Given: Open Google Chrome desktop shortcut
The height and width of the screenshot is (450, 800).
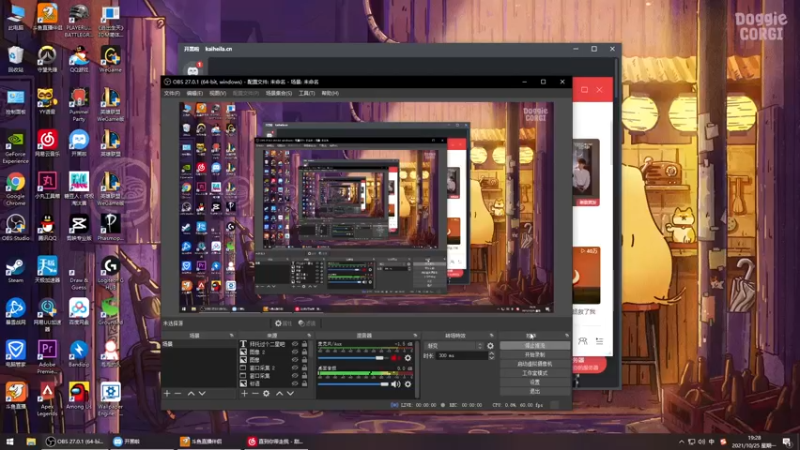Looking at the screenshot, I should (x=15, y=188).
